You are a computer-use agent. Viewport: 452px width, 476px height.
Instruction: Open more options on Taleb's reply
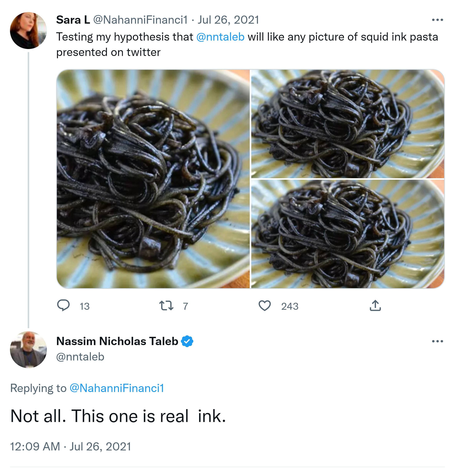(437, 341)
